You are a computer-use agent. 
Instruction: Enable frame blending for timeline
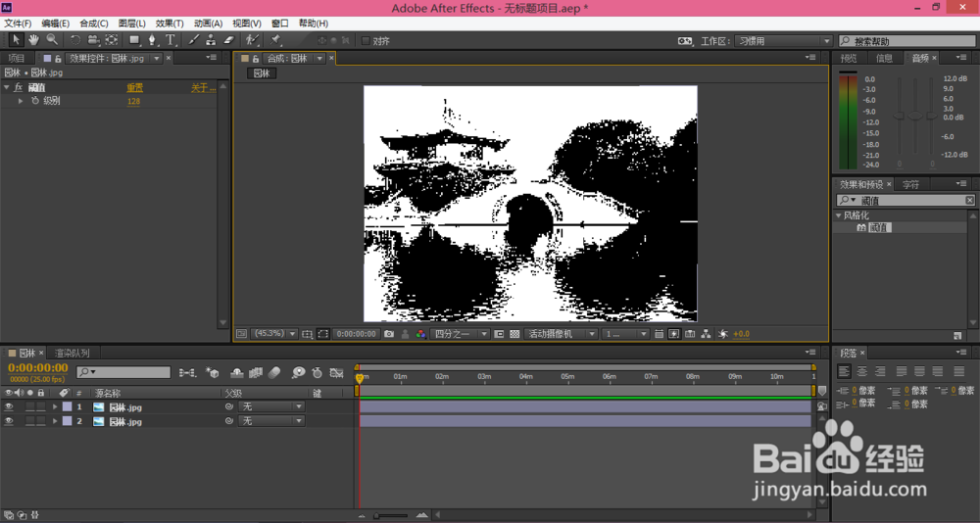pos(255,373)
